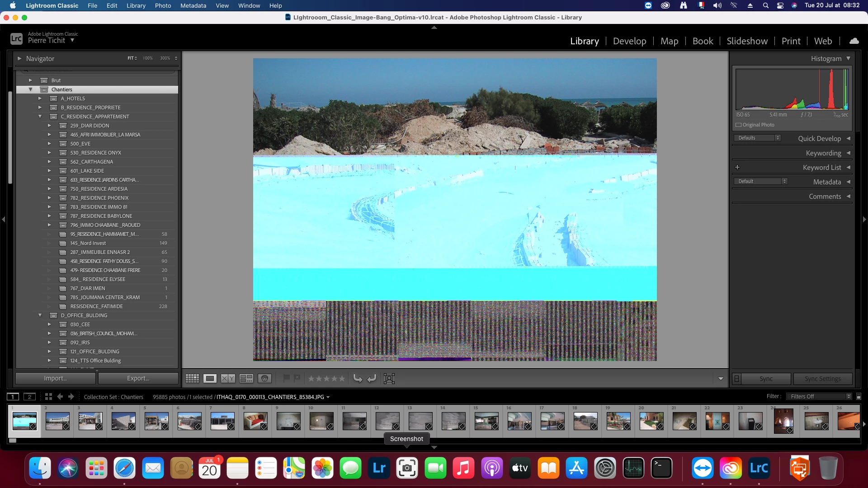Image resolution: width=868 pixels, height=488 pixels.
Task: Expand the Keywording panel
Action: click(823, 153)
